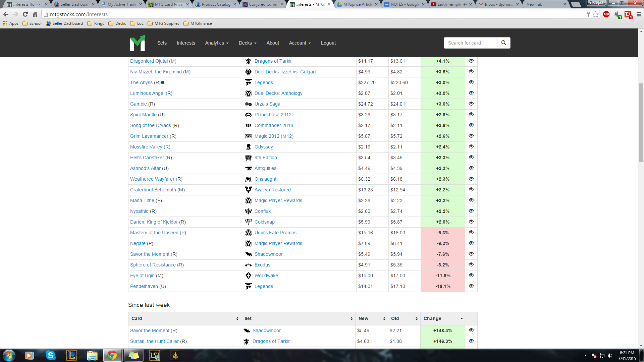Open the Windows Start menu

(x=9, y=355)
